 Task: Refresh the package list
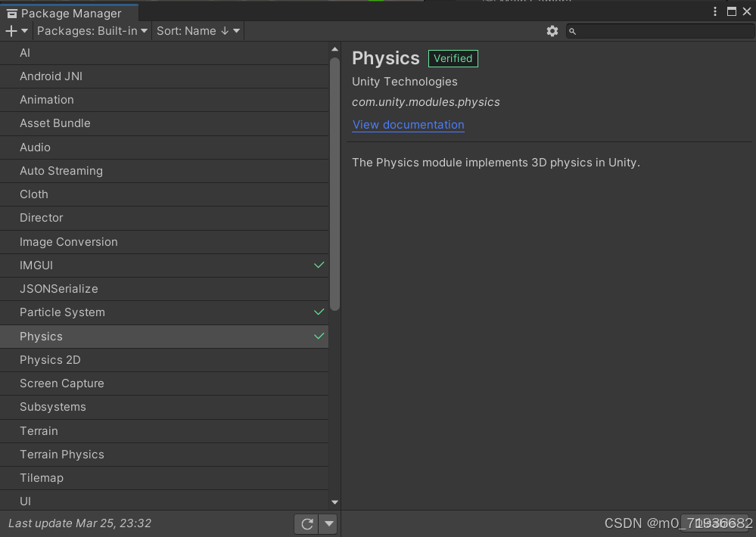(306, 523)
